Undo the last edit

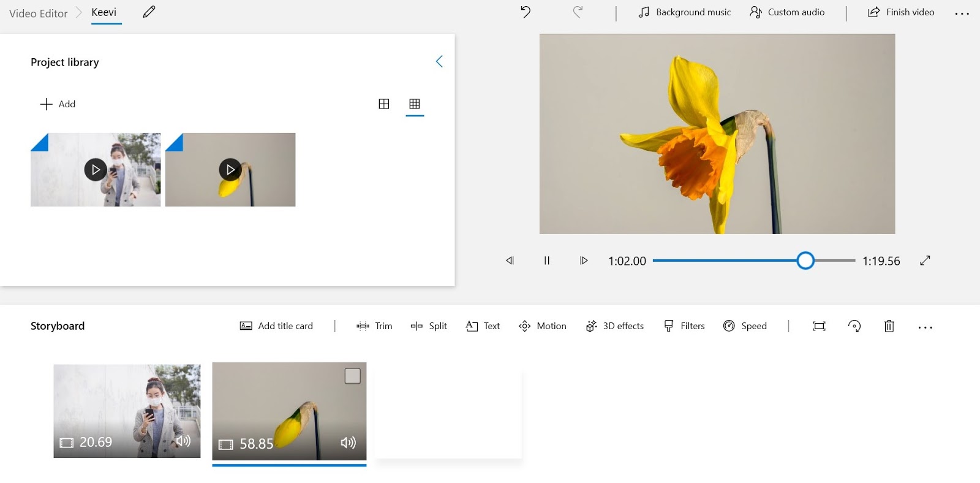(x=525, y=12)
